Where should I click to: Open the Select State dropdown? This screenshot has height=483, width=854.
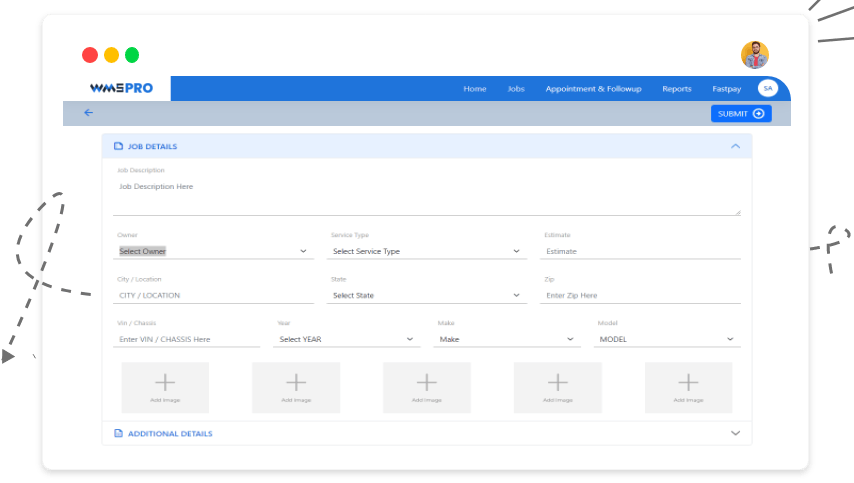tap(427, 296)
